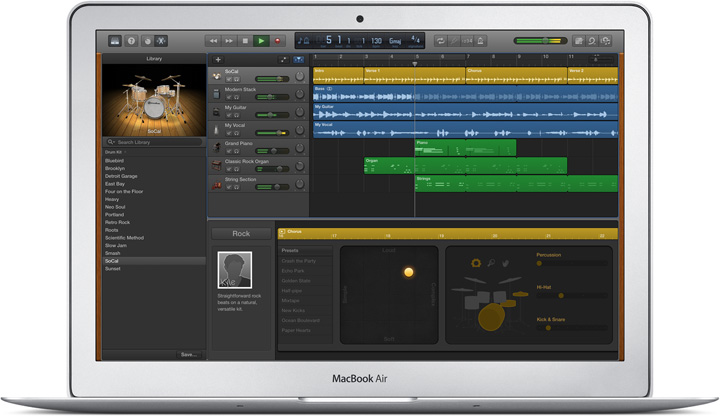Mute the My Vocal track

click(x=226, y=134)
